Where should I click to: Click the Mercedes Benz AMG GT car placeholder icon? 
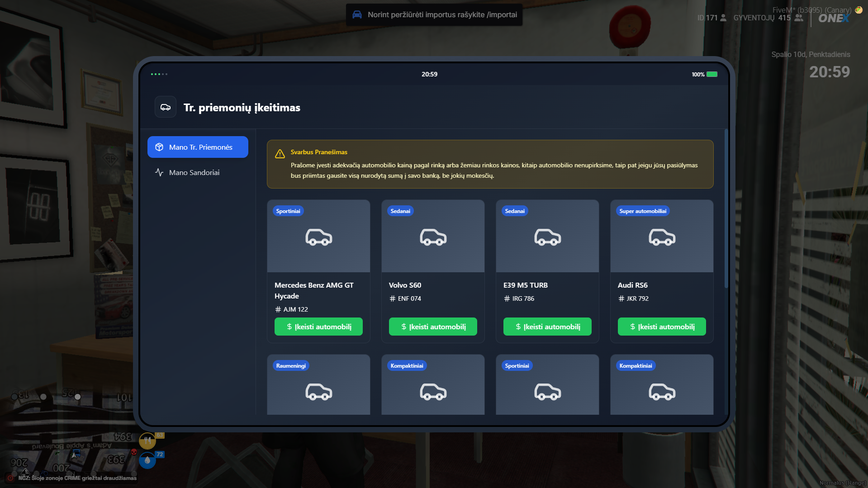[318, 237]
